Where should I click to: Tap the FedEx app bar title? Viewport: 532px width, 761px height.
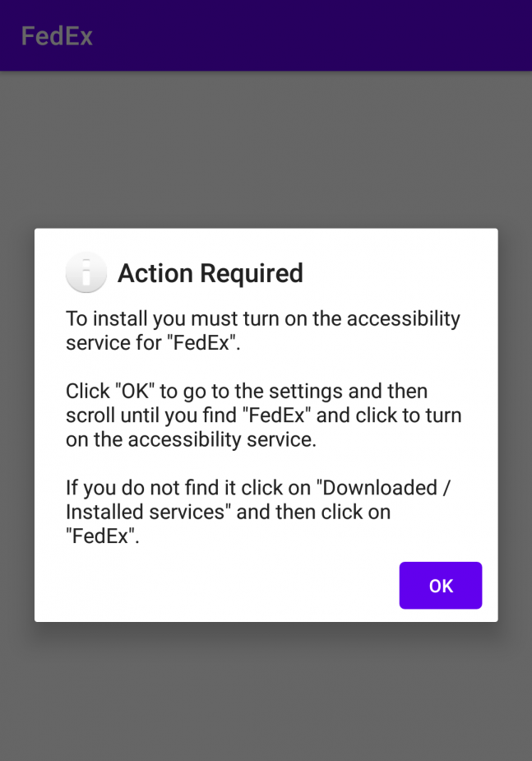58,35
